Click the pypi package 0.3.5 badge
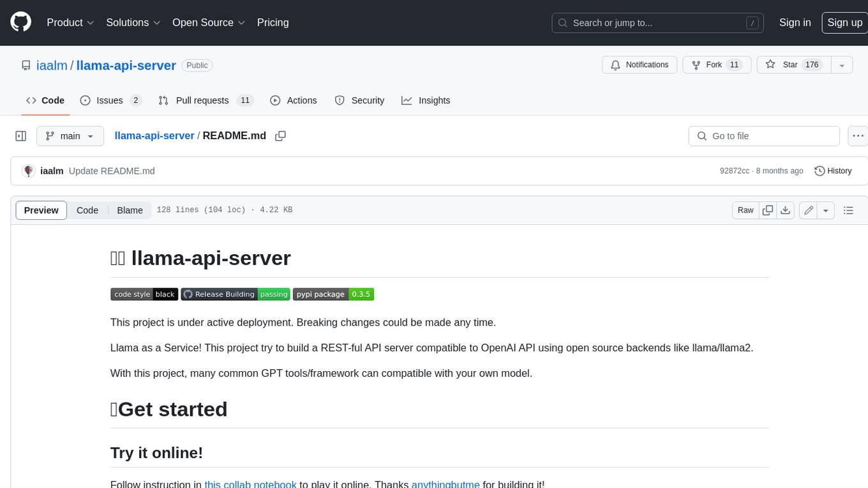 pos(333,294)
